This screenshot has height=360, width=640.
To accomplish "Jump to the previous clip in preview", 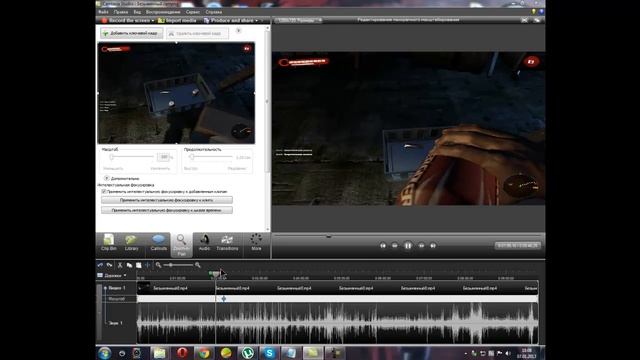I will [382, 245].
